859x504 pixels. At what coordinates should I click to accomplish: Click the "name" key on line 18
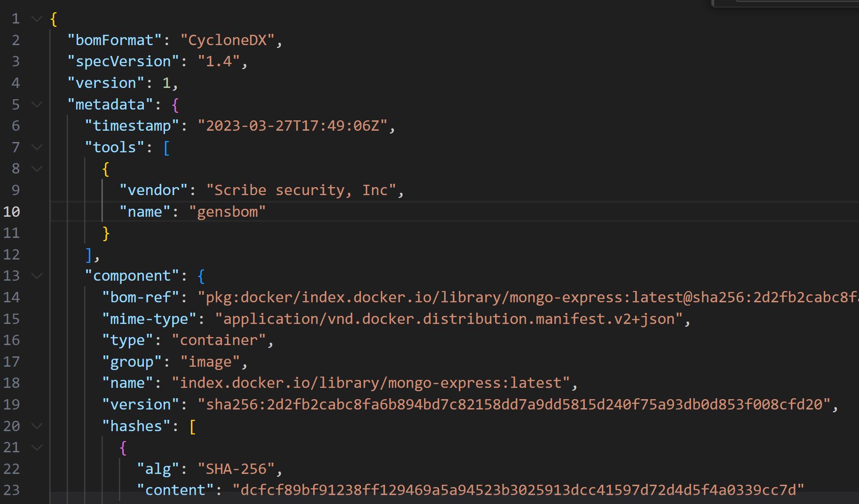tap(128, 383)
